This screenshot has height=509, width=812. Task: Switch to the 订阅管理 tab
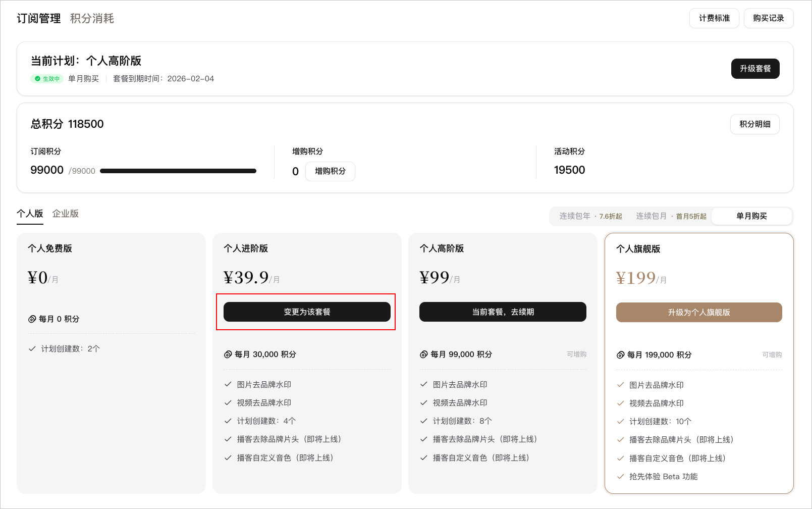pyautogui.click(x=39, y=19)
